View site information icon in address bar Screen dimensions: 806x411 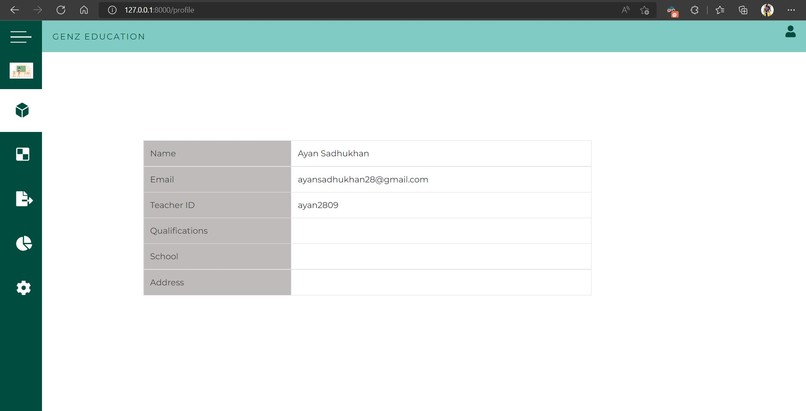[x=112, y=10]
